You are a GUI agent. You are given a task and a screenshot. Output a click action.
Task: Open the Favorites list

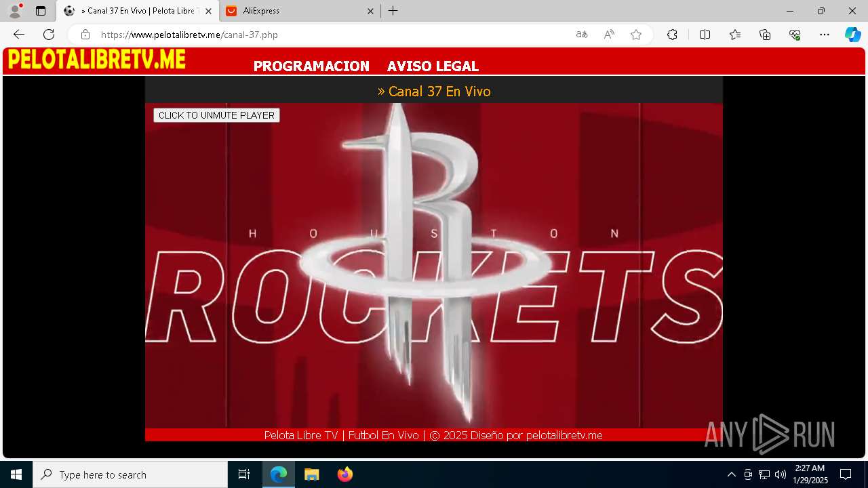735,35
